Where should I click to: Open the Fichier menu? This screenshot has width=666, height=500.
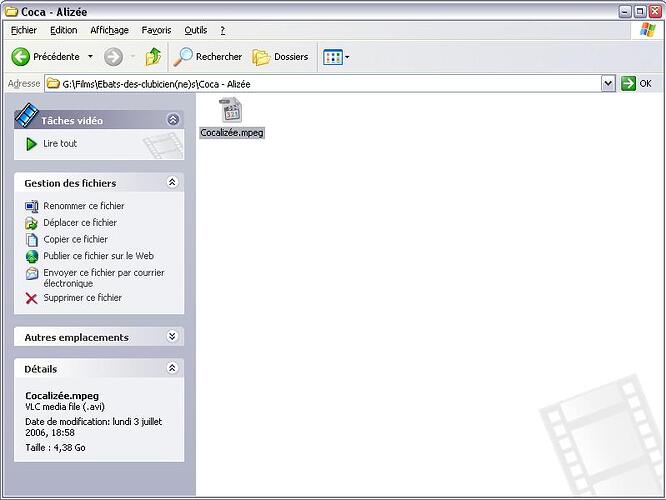pyautogui.click(x=23, y=31)
